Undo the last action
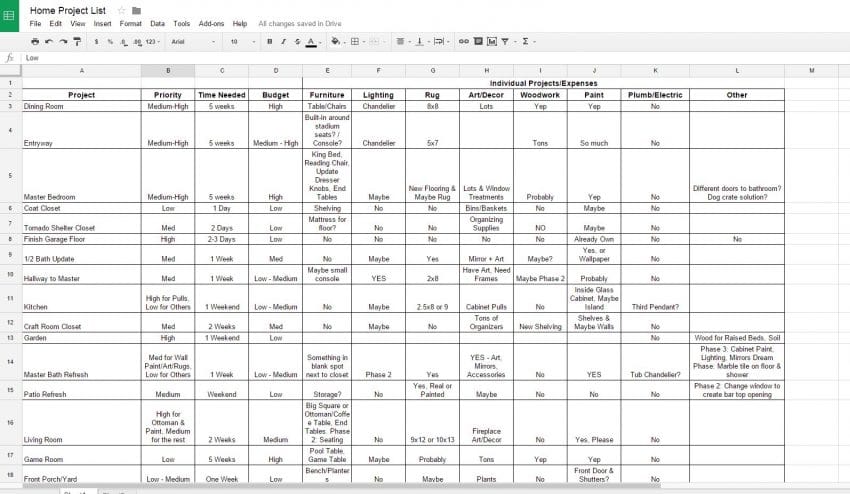The width and height of the screenshot is (850, 494). (x=49, y=41)
